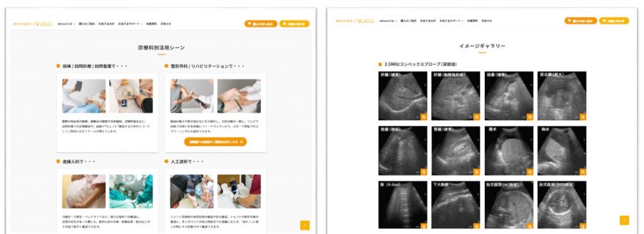Click the miruco logo above the イメージギャラリー heading
644x234 pixels.
click(355, 21)
